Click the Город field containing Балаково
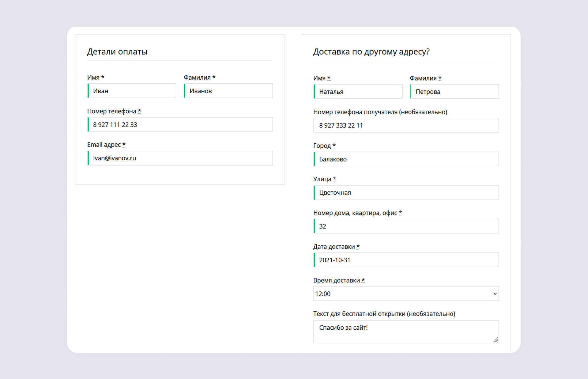588x379 pixels. pyautogui.click(x=406, y=159)
